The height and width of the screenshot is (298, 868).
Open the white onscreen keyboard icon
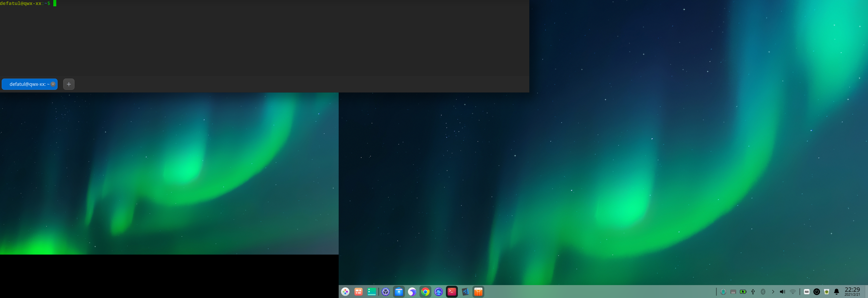pos(807,292)
